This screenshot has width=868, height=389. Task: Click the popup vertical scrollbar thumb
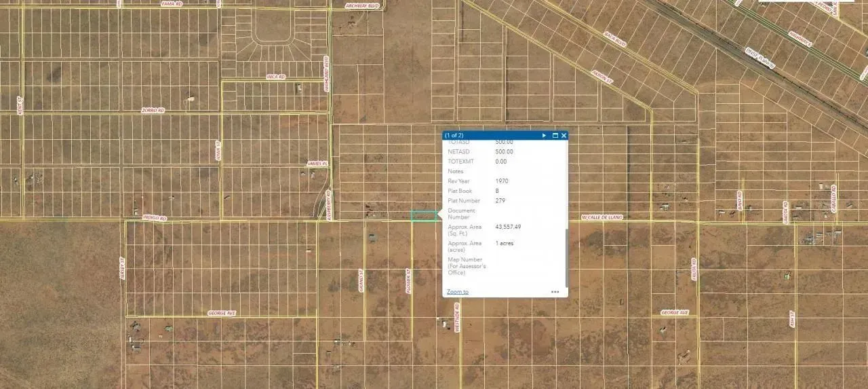pyautogui.click(x=566, y=258)
